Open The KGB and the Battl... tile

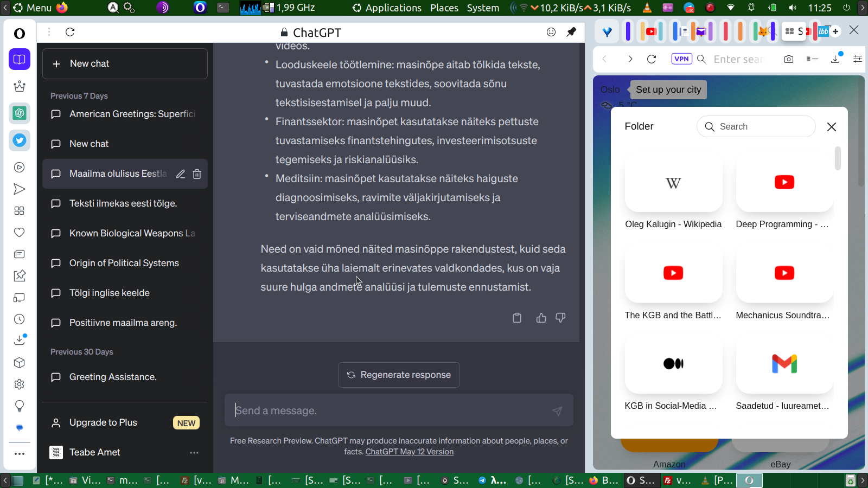coord(673,282)
